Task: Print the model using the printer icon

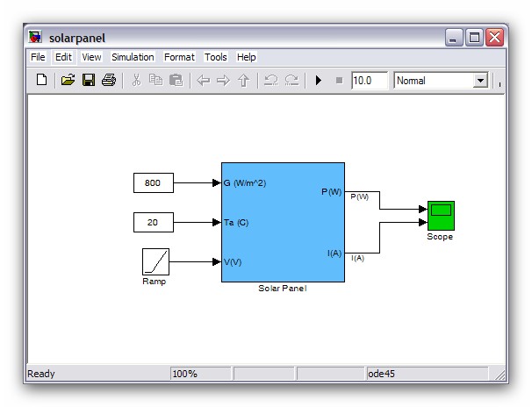Action: pyautogui.click(x=108, y=81)
